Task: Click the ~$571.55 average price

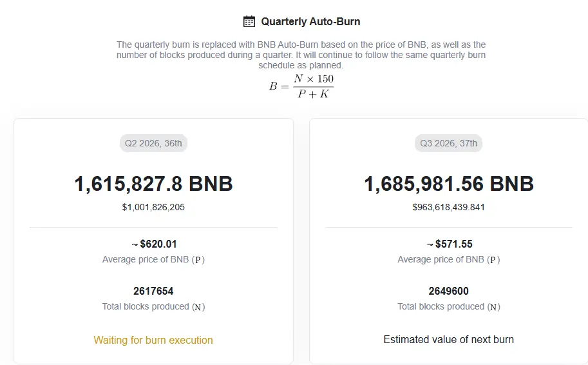Action: [x=450, y=244]
